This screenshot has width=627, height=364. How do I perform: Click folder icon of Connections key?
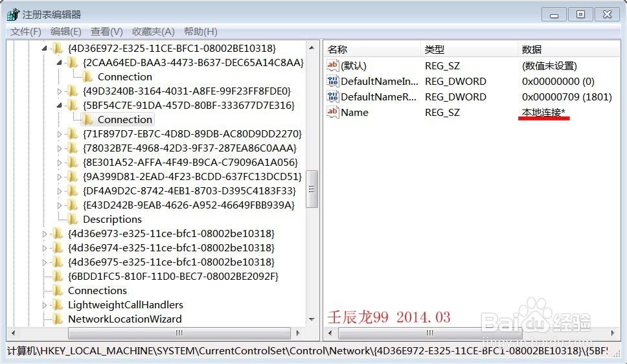(58, 291)
